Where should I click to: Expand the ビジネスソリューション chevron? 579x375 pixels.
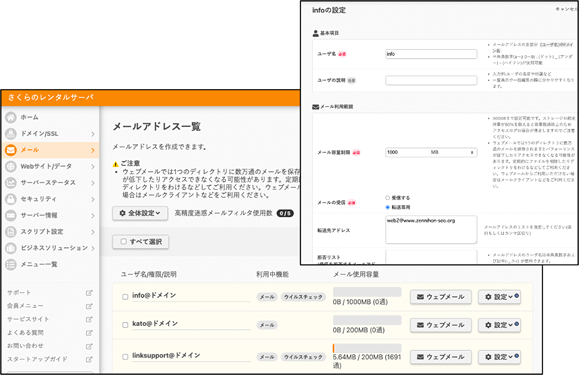pos(93,248)
